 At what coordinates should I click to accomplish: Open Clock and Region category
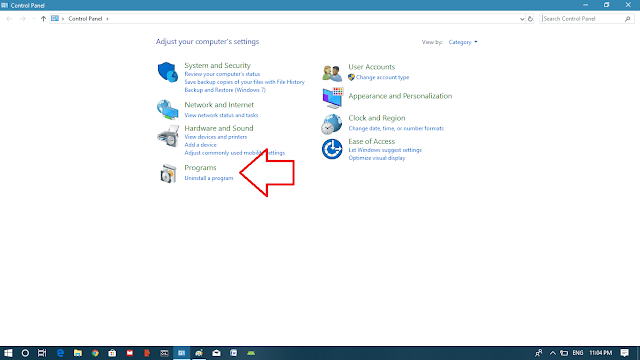pos(377,118)
